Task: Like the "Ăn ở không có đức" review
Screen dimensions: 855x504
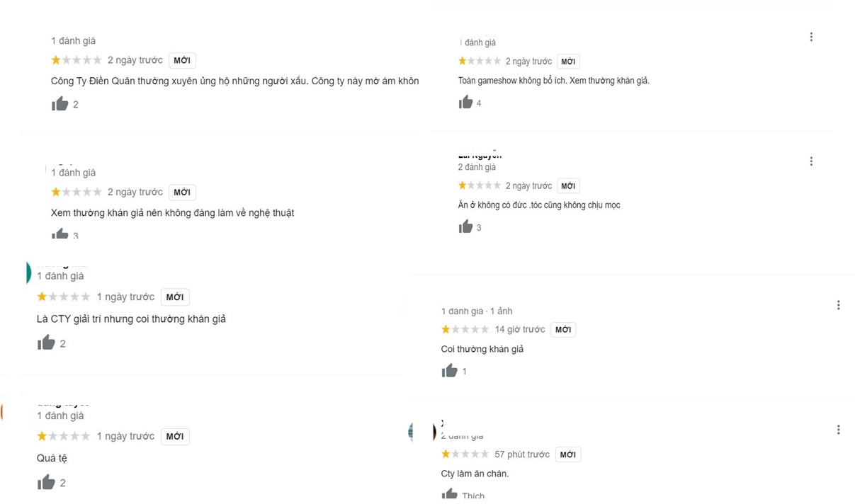Action: [465, 227]
